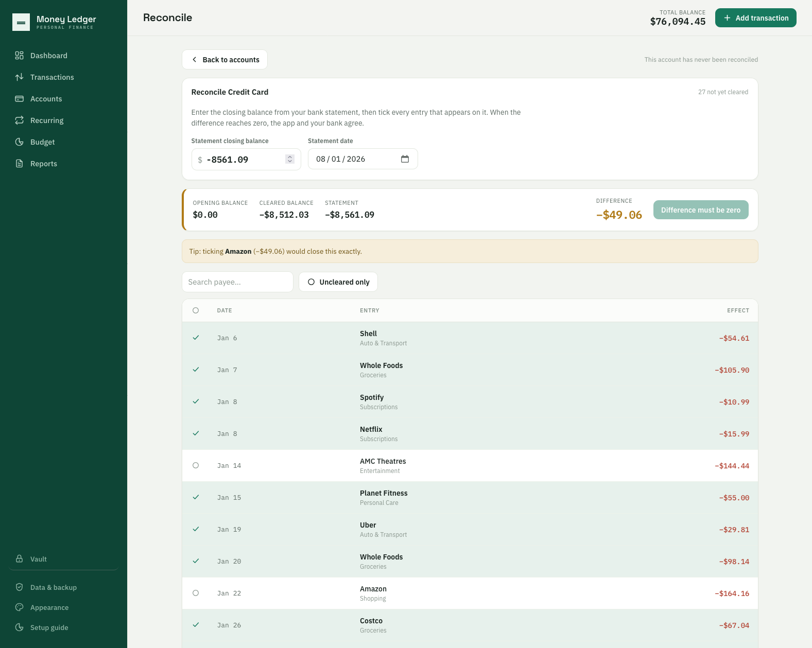Tick the AMC Theatres entry circle
812x648 pixels.
196,465
